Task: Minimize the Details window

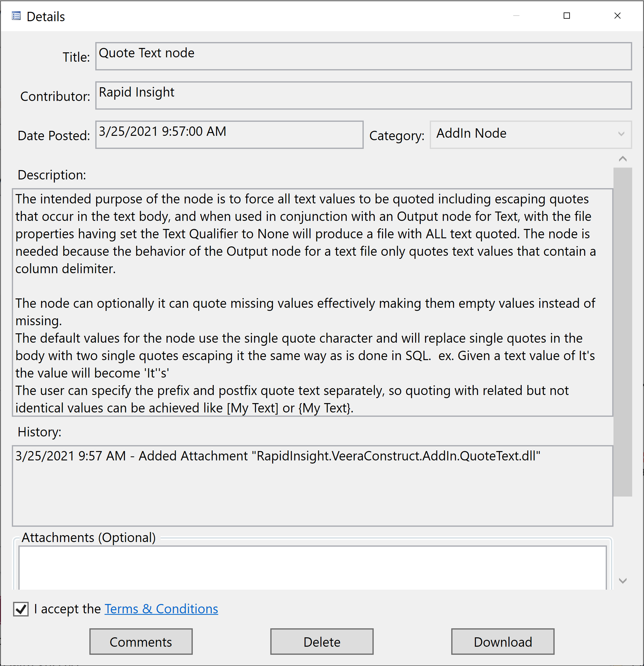Action: pyautogui.click(x=516, y=16)
